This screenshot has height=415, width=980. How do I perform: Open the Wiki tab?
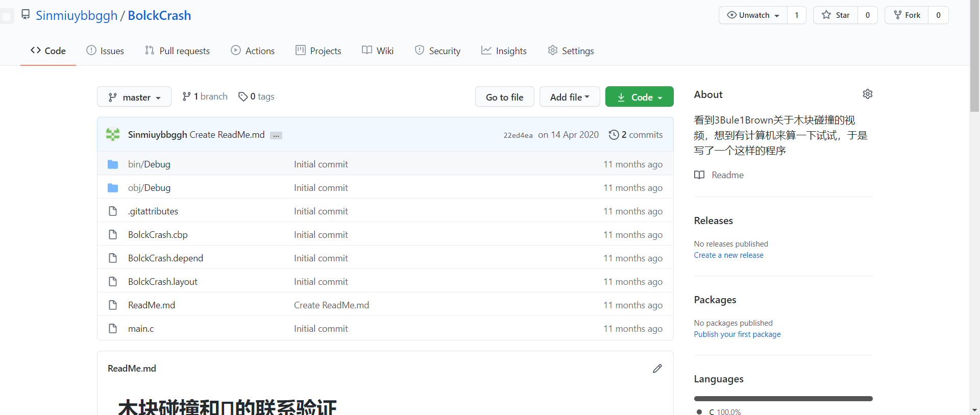(x=378, y=51)
